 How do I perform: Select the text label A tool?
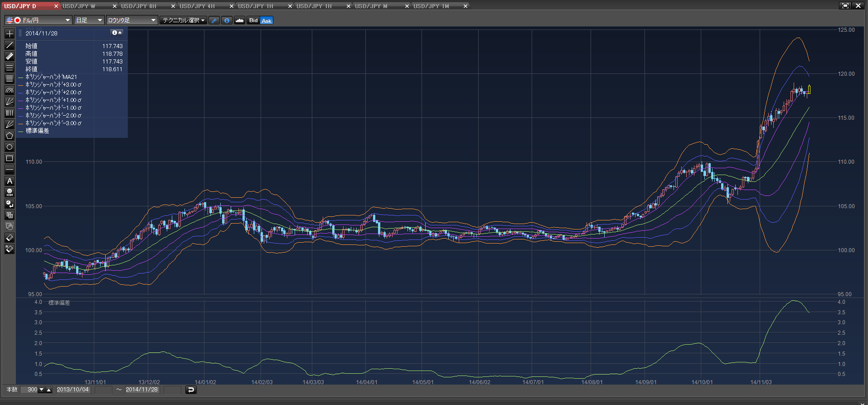10,181
